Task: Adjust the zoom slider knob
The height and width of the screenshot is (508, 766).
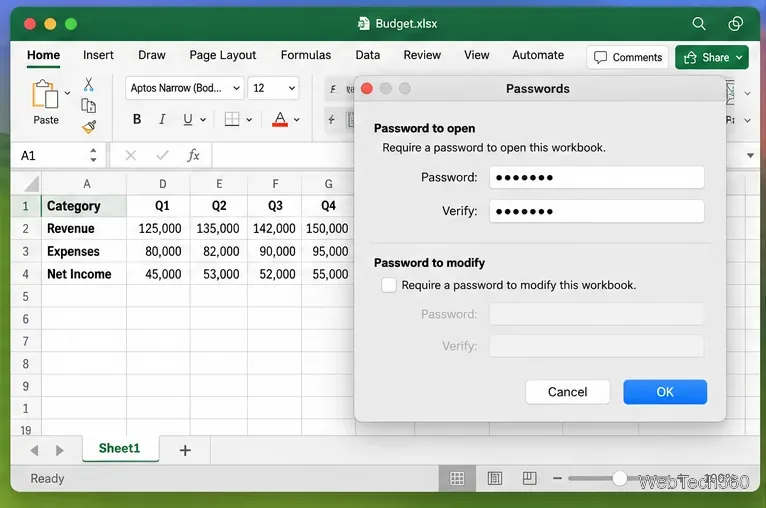Action: pos(619,478)
